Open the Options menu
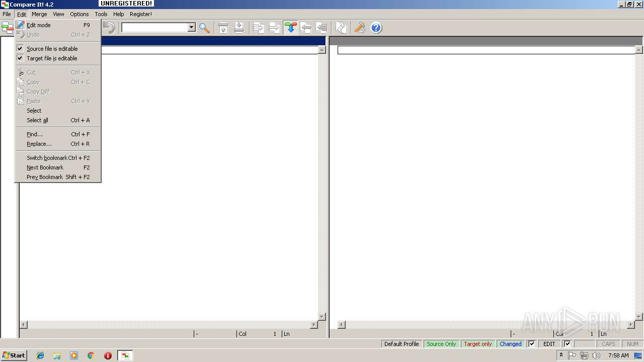Viewport: 644px width, 362px height. coord(79,14)
